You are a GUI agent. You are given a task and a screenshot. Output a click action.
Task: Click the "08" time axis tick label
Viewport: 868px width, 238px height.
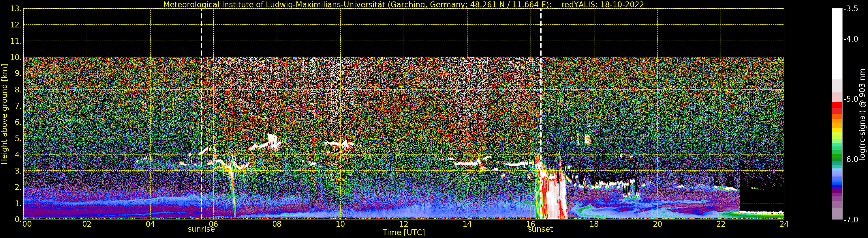click(277, 224)
